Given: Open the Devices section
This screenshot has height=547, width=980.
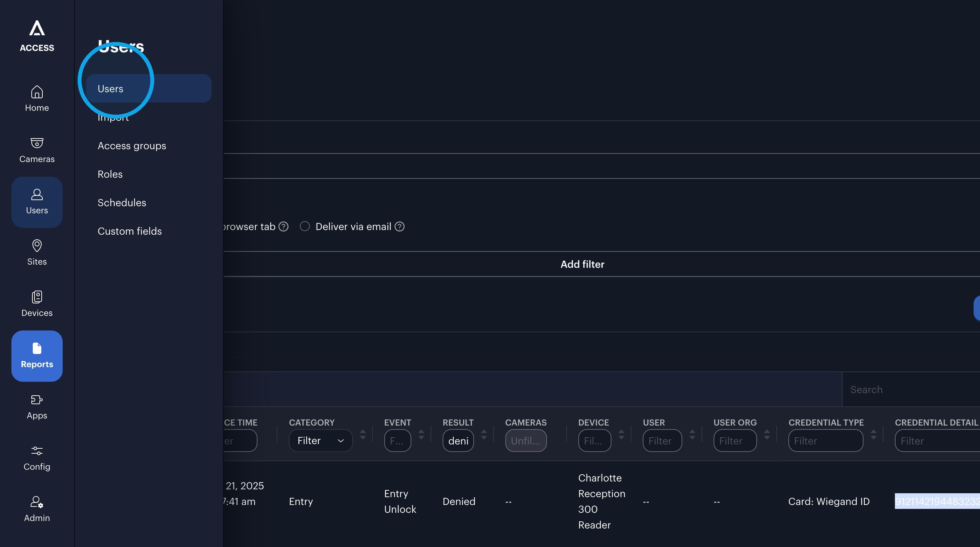Looking at the screenshot, I should (x=37, y=304).
